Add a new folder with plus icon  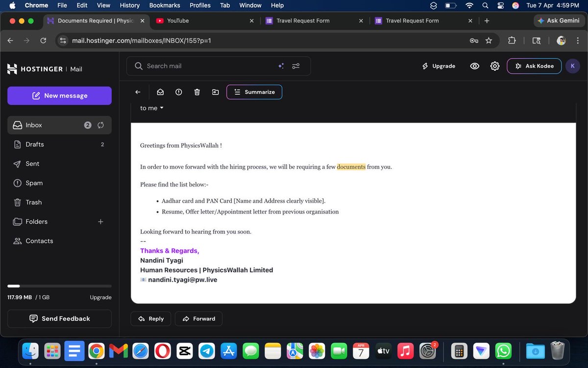100,222
